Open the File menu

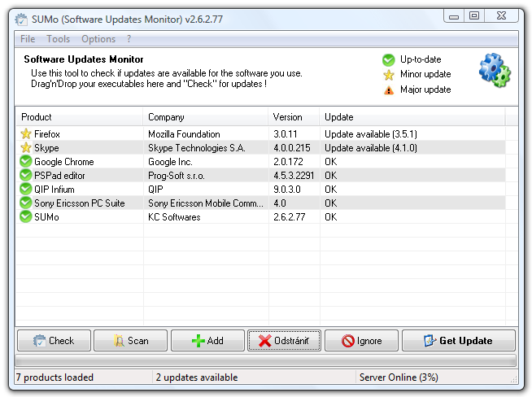[x=28, y=39]
